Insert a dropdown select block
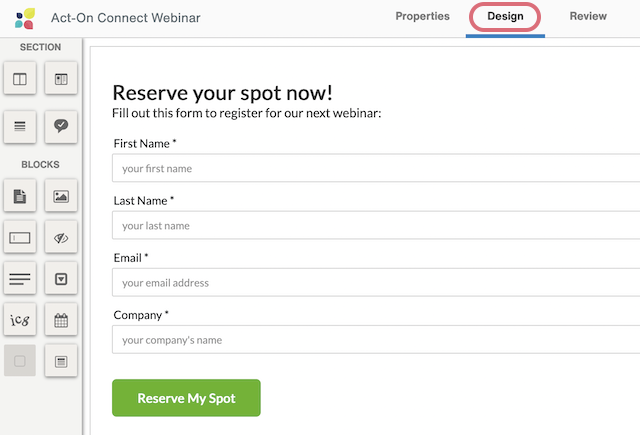 tap(60, 279)
